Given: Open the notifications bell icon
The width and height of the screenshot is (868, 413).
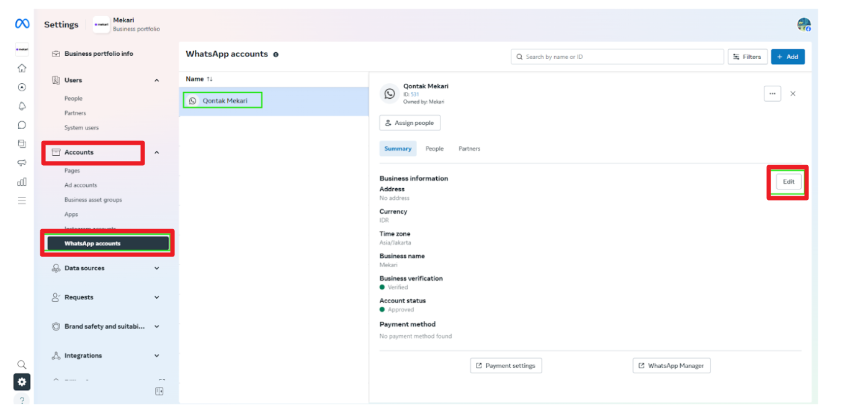Looking at the screenshot, I should (x=22, y=106).
